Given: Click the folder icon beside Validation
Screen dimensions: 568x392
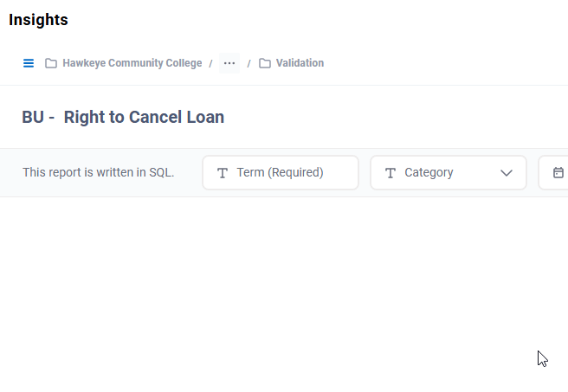Looking at the screenshot, I should 265,63.
